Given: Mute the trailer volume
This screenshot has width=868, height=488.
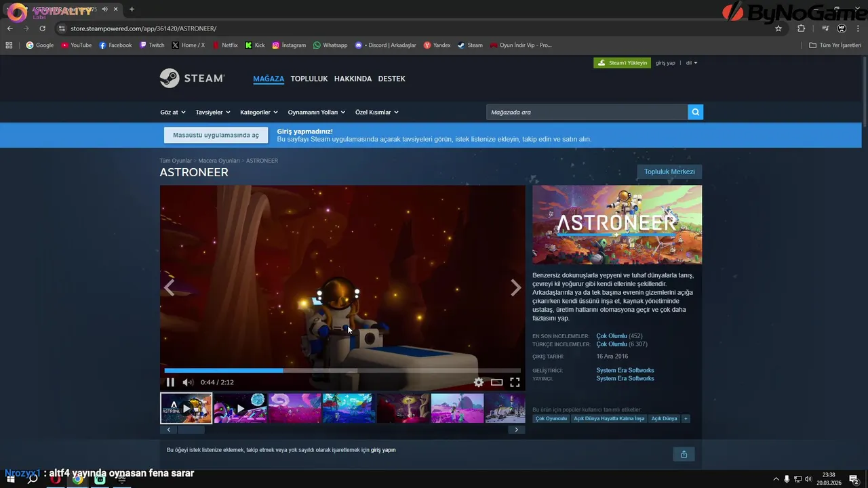Looking at the screenshot, I should click(188, 382).
